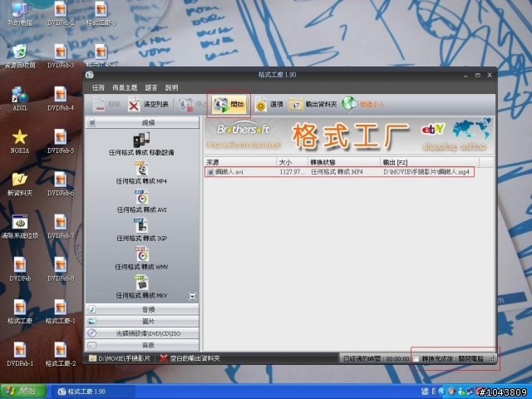The height and width of the screenshot is (399, 532).
Task: Open the 語言 language menu
Action: 150,87
